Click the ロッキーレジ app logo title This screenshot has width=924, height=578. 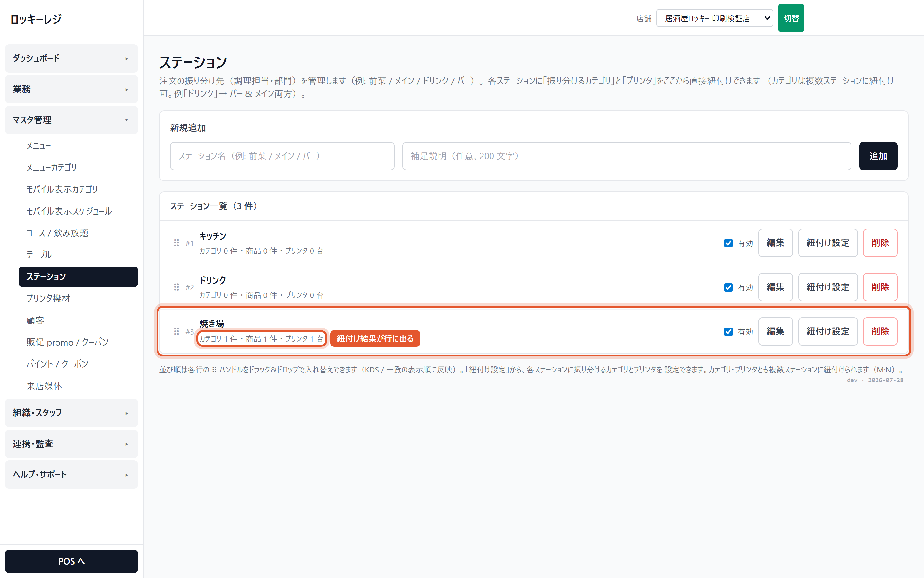tap(36, 19)
